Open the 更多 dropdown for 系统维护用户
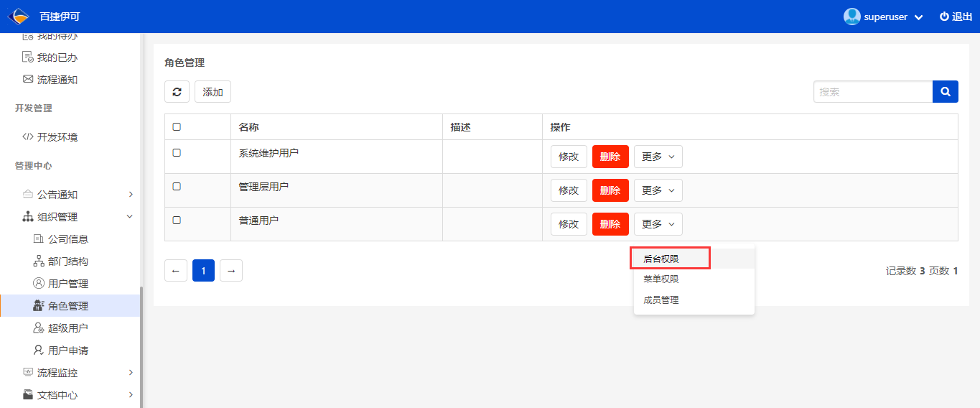 pos(658,157)
